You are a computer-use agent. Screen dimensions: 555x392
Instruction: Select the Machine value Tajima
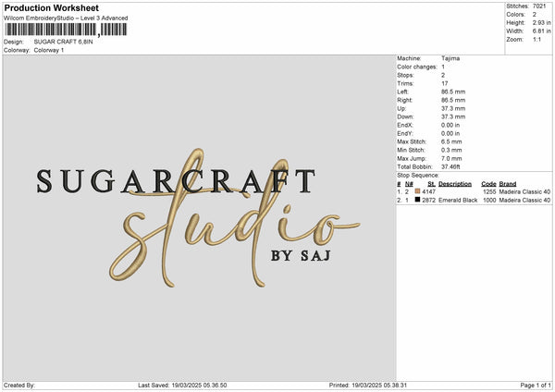(x=450, y=58)
